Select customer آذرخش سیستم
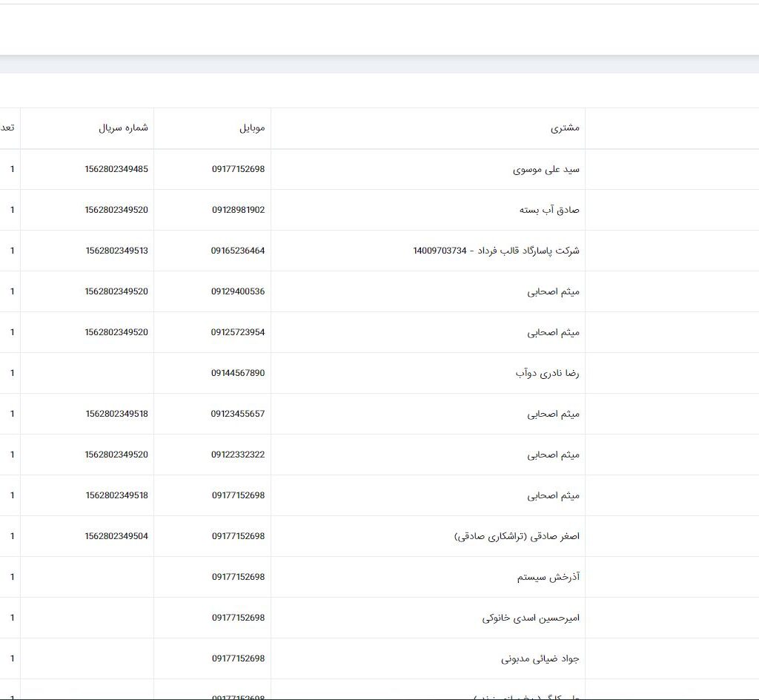Viewport: 759px width, 700px height. point(548,578)
